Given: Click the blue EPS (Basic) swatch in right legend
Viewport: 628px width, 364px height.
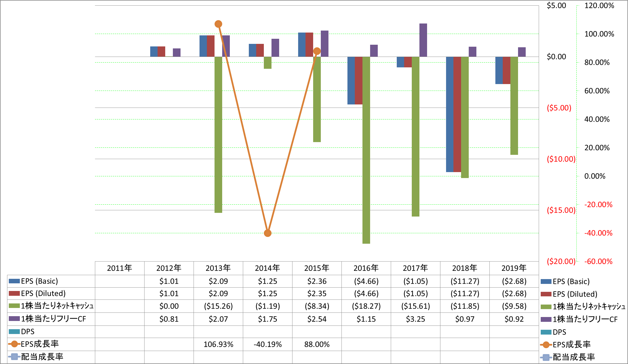Looking at the screenshot, I should pyautogui.click(x=546, y=281).
